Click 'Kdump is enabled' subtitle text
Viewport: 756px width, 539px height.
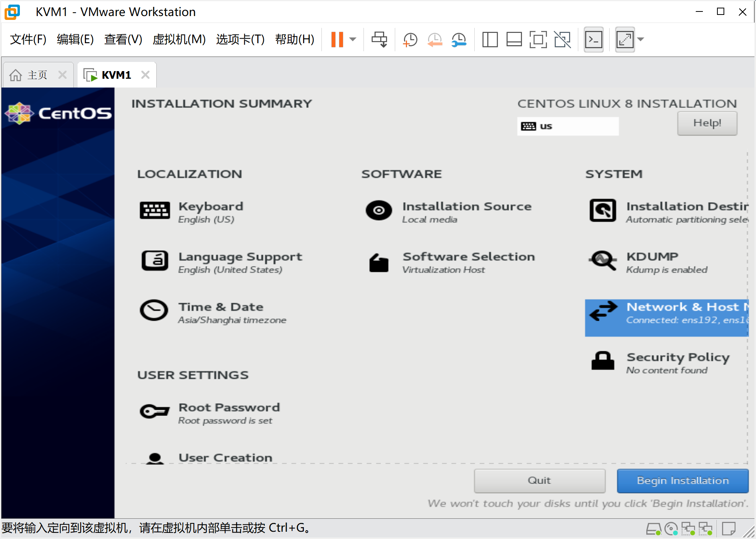click(667, 270)
